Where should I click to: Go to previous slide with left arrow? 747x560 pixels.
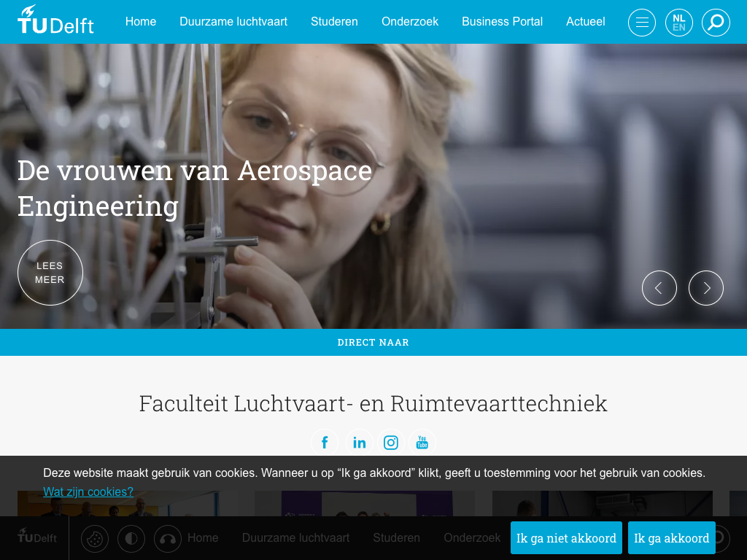point(659,288)
